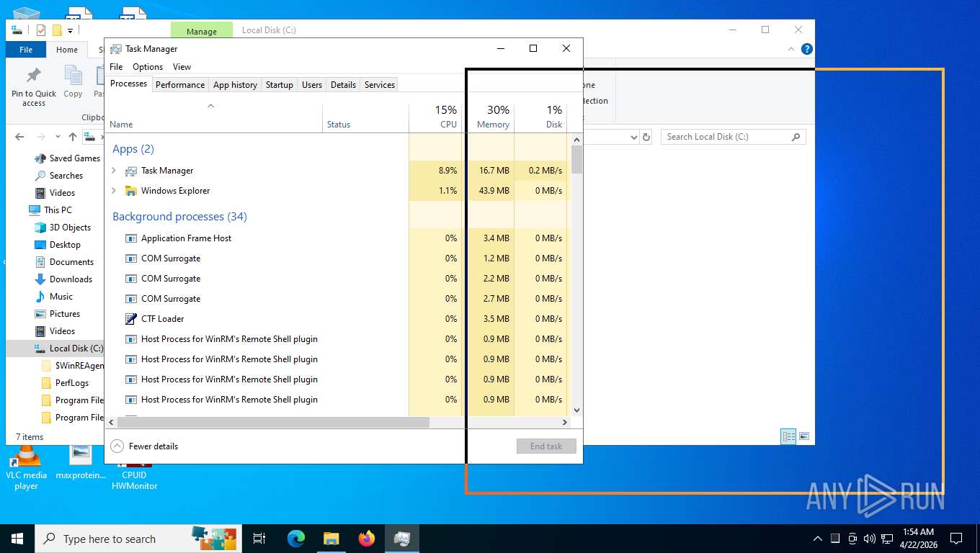Select Downloads in Explorer navigation pane

coord(71,279)
